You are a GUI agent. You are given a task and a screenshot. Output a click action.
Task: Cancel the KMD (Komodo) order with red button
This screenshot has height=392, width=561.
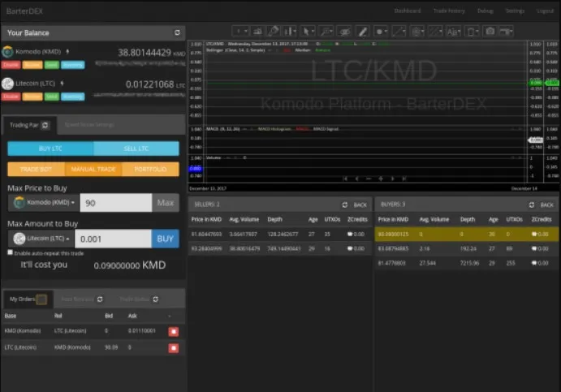174,332
